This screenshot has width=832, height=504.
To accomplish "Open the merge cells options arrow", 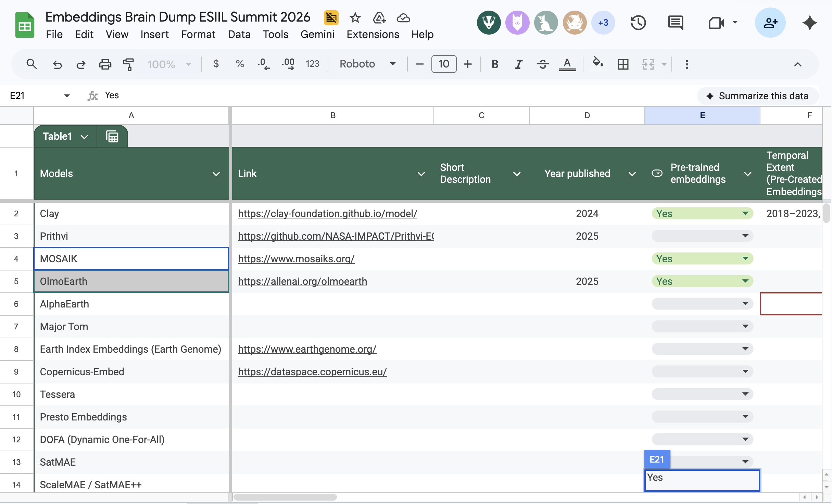I will (x=664, y=64).
